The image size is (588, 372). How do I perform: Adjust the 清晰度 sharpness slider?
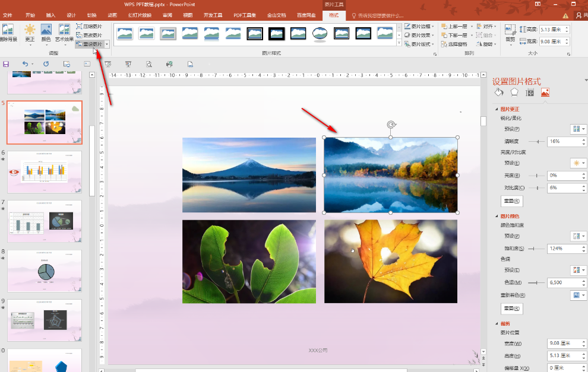point(537,142)
